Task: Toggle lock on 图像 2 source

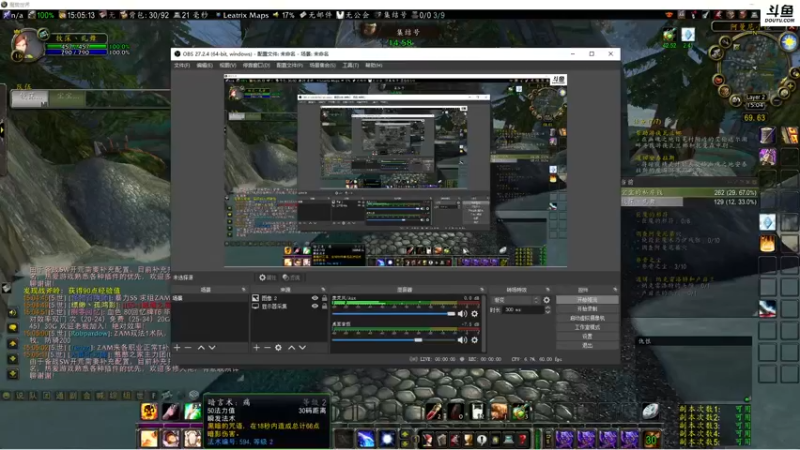Action: click(324, 298)
